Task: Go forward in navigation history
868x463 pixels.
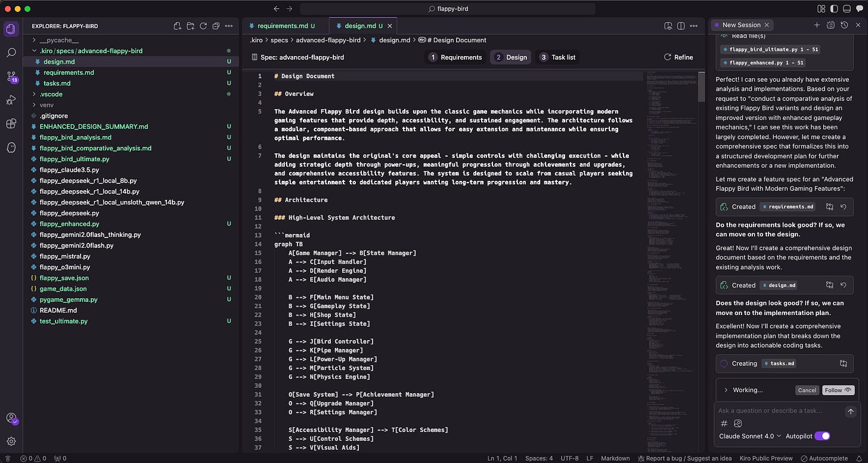Action: coord(290,9)
